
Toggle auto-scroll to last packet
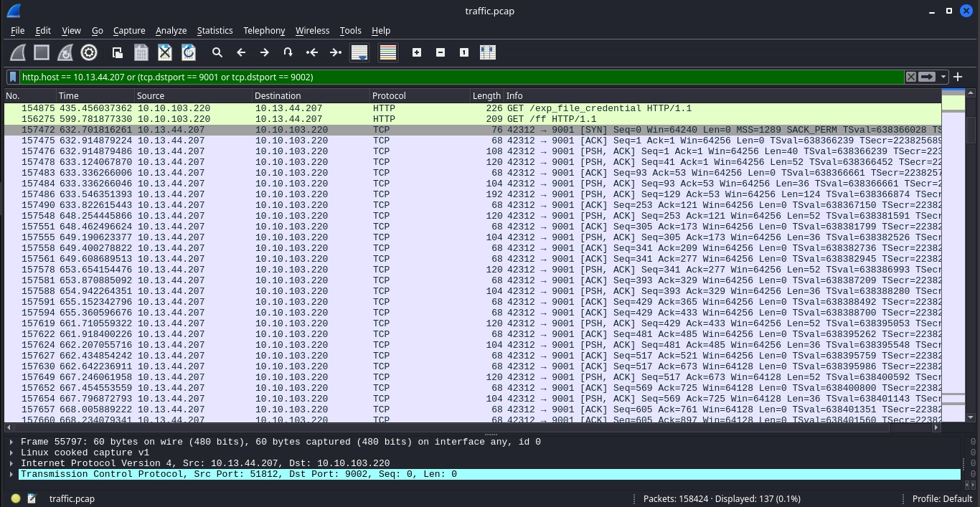click(359, 52)
